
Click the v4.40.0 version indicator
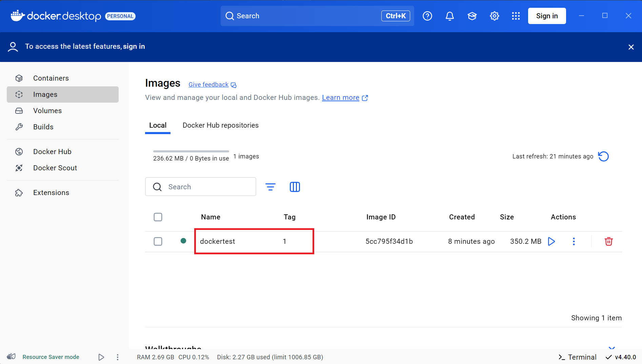coord(621,357)
